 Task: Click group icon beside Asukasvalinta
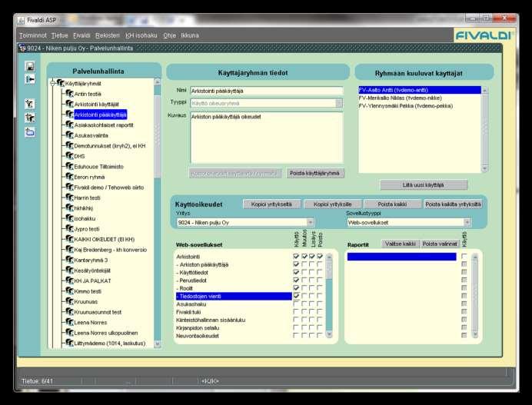pos(69,135)
